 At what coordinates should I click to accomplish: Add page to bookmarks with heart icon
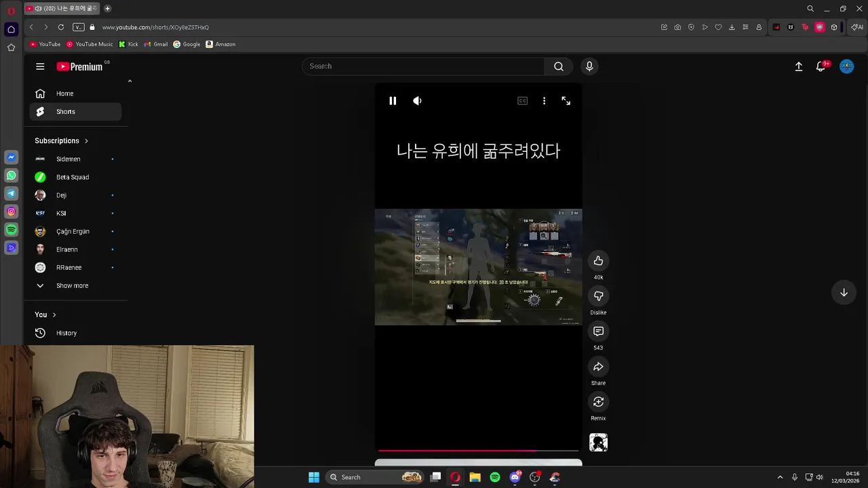click(x=718, y=27)
